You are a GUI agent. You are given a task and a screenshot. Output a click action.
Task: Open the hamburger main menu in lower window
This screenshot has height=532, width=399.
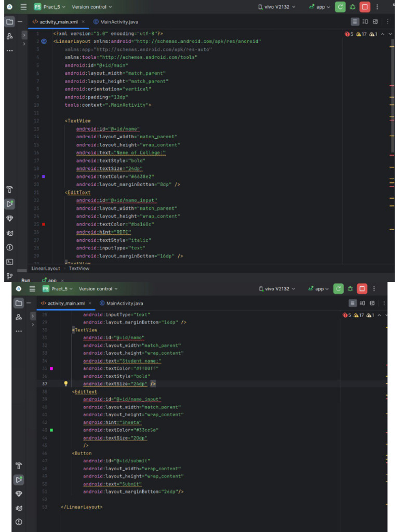[x=32, y=289]
